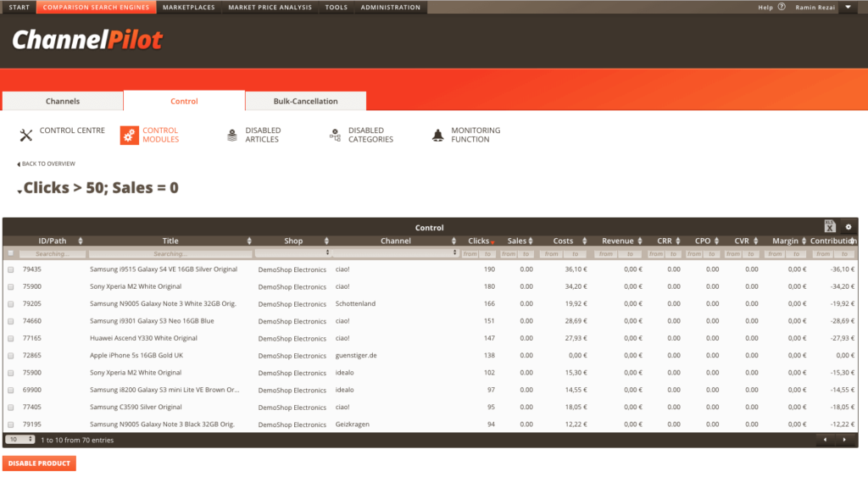Switch to the Bulk-Cancellation tab

point(305,101)
